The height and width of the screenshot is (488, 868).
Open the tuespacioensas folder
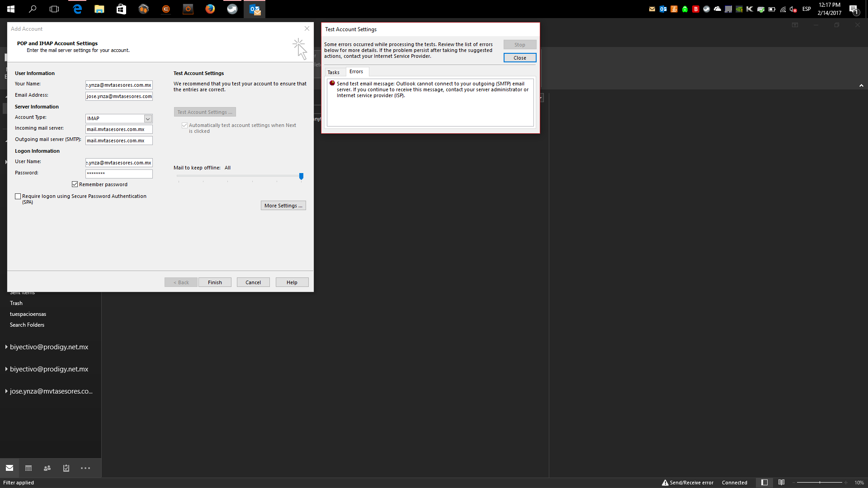28,314
